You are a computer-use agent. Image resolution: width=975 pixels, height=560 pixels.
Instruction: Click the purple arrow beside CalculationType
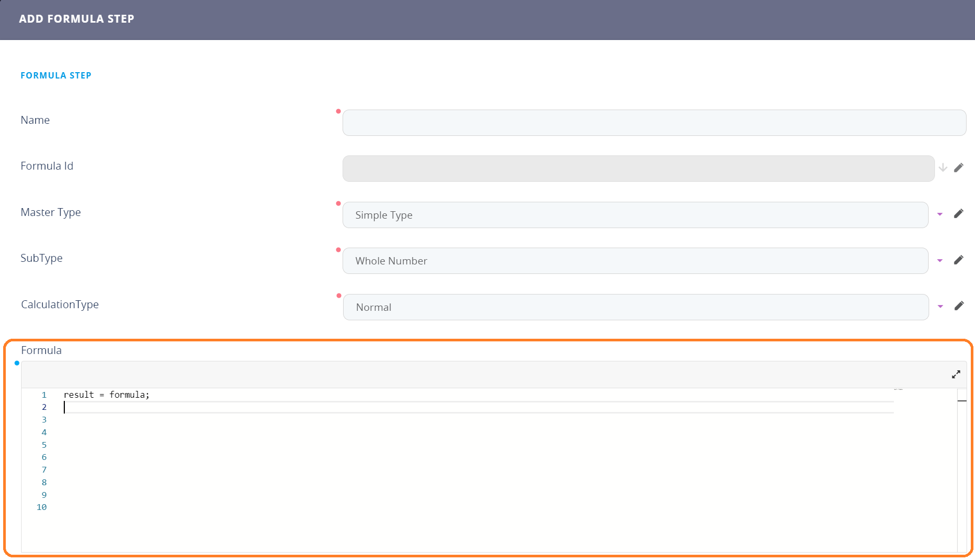(x=940, y=307)
